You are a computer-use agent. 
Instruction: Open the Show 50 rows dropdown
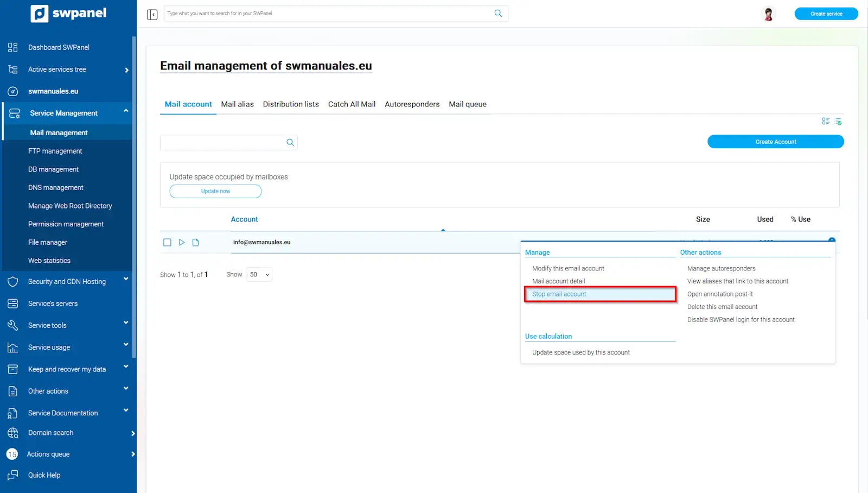(x=259, y=275)
